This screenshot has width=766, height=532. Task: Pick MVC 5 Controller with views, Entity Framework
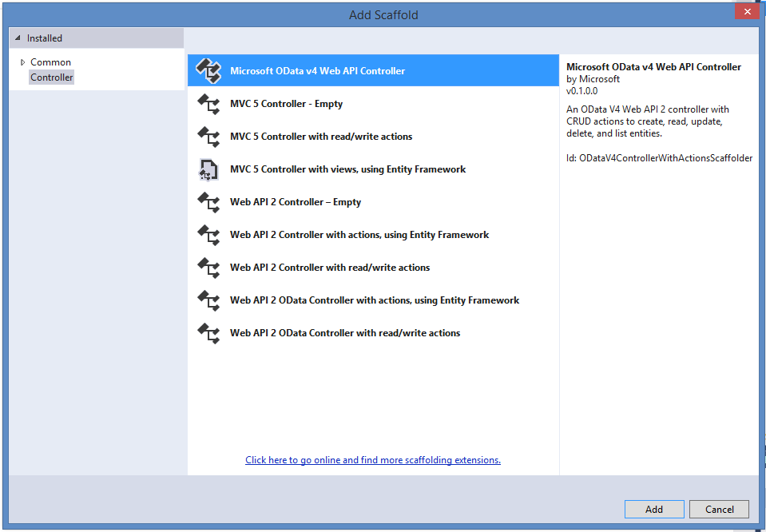[373, 169]
